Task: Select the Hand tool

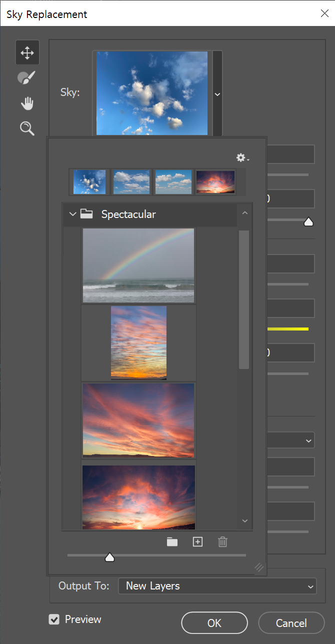Action: click(27, 103)
